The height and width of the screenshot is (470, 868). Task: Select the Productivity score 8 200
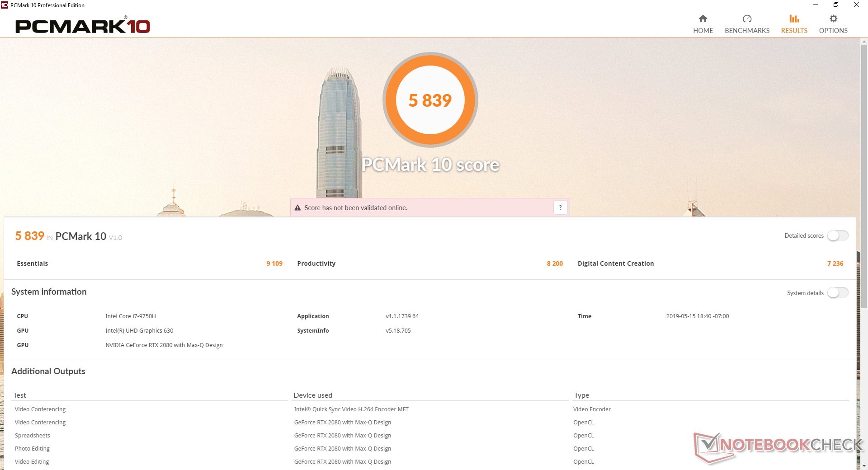pos(555,263)
